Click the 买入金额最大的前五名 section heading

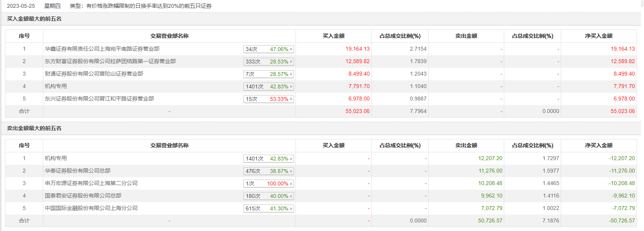[34, 19]
